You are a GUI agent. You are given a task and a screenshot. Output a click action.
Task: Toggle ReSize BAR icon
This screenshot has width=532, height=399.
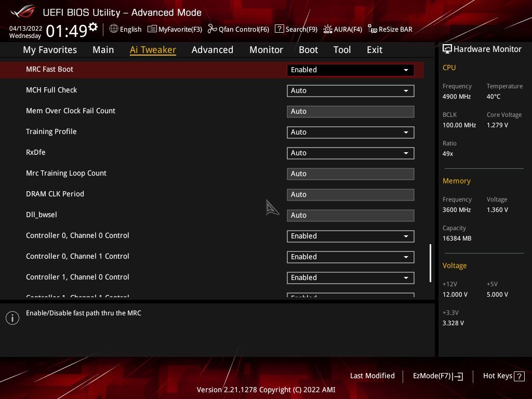(372, 29)
